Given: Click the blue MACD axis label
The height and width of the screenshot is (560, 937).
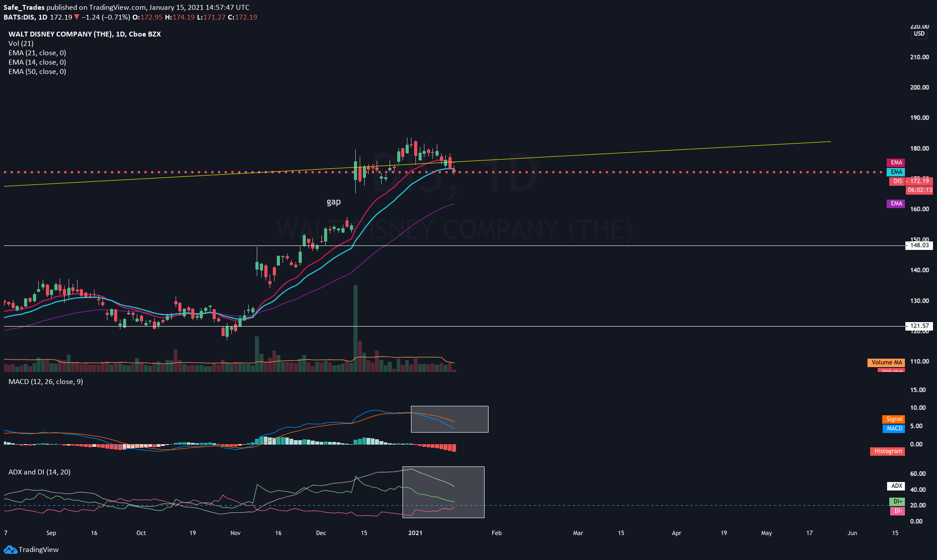Looking at the screenshot, I should click(x=893, y=428).
